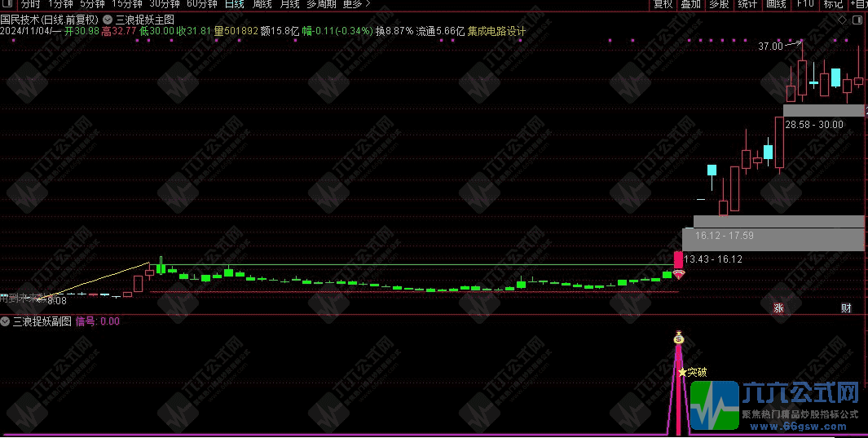Toggle 复权 price adjustment

(x=663, y=4)
